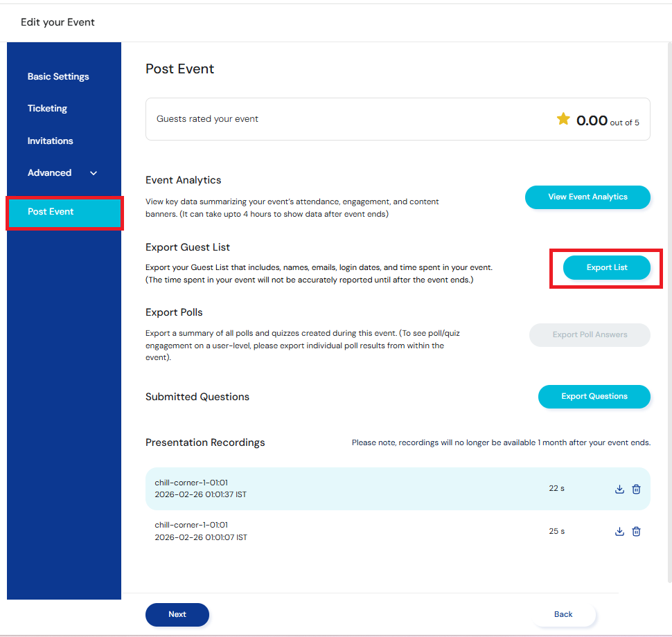Go to the Ticketing section
Screen dimensions: 672x637
coord(47,109)
